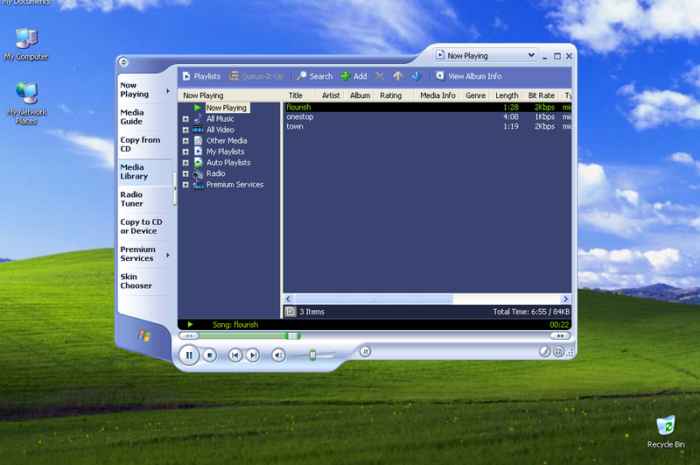The height and width of the screenshot is (465, 700).
Task: Click the fast forward button on seek bar
Action: point(560,336)
